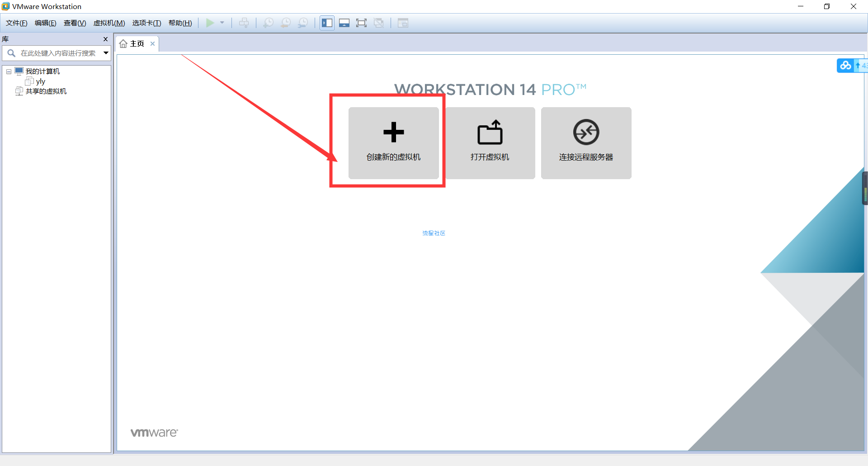Image resolution: width=868 pixels, height=466 pixels.
Task: Open the 编辑(E) menu
Action: point(46,23)
